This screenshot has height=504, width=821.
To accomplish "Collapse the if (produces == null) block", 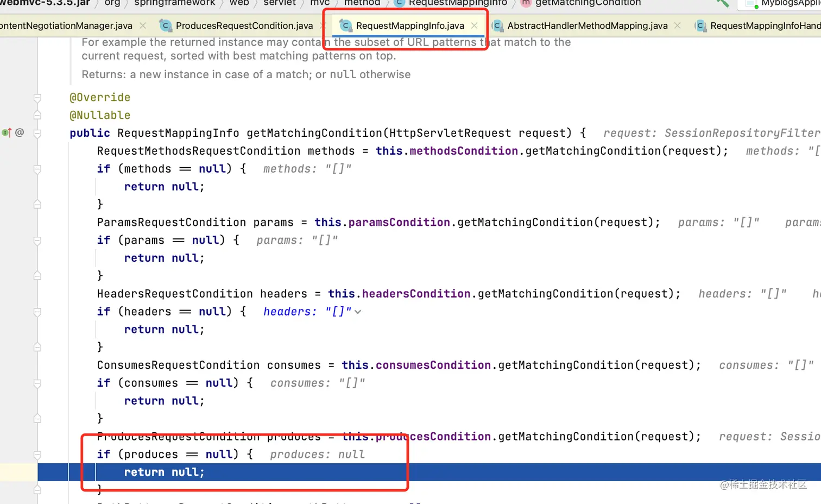I will [x=37, y=454].
